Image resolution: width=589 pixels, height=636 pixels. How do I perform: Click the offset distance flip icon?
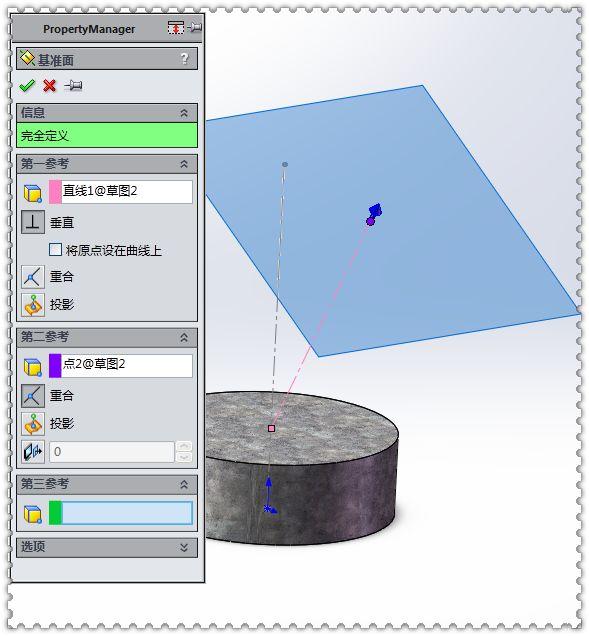33,451
